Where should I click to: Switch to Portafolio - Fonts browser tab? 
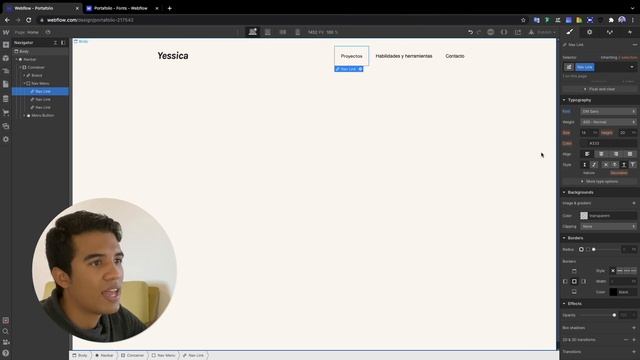[121, 8]
